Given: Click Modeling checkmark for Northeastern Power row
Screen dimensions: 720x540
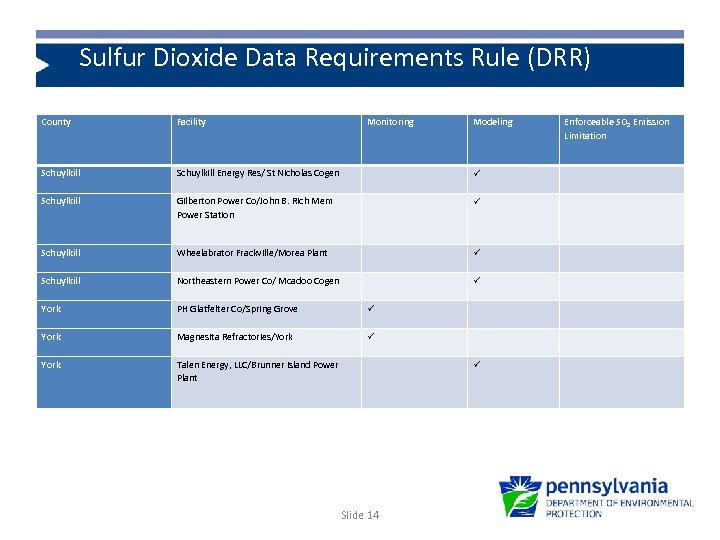Looking at the screenshot, I should click(477, 280).
